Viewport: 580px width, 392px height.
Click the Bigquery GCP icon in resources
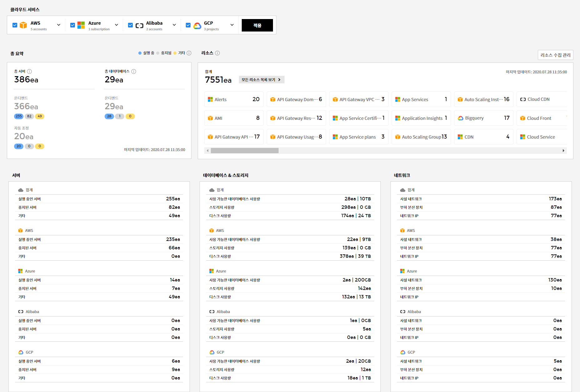(x=460, y=118)
